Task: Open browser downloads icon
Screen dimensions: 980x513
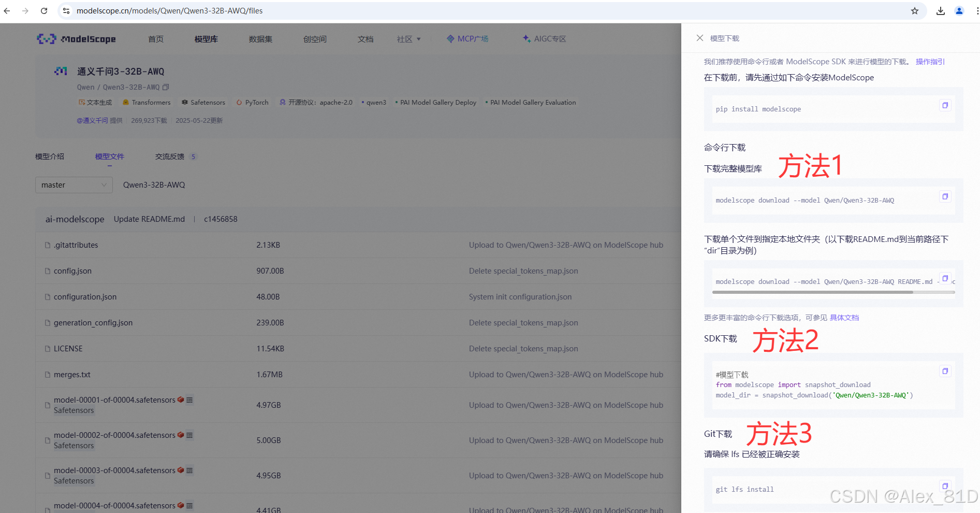Action: pos(941,11)
